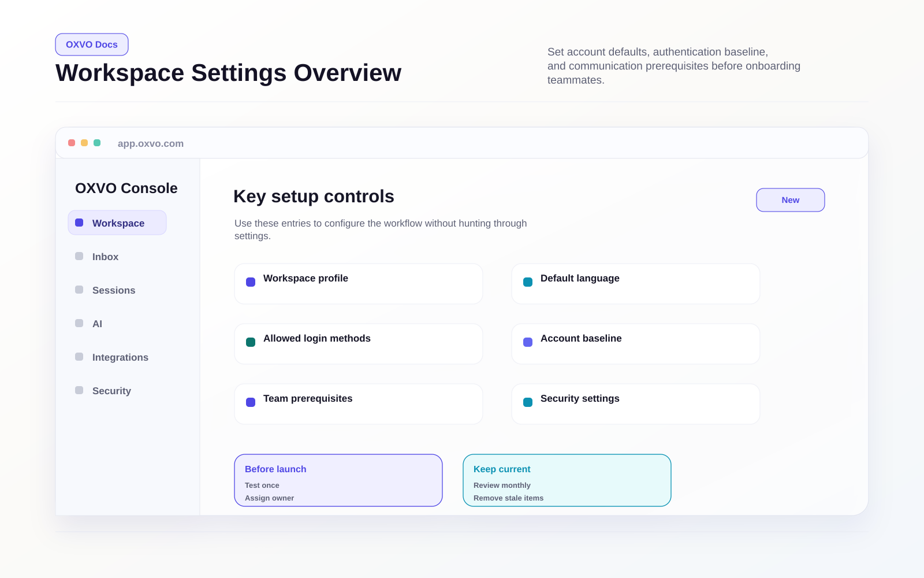Click the Inbox sidebar square icon
The width and height of the screenshot is (924, 578).
(x=79, y=256)
